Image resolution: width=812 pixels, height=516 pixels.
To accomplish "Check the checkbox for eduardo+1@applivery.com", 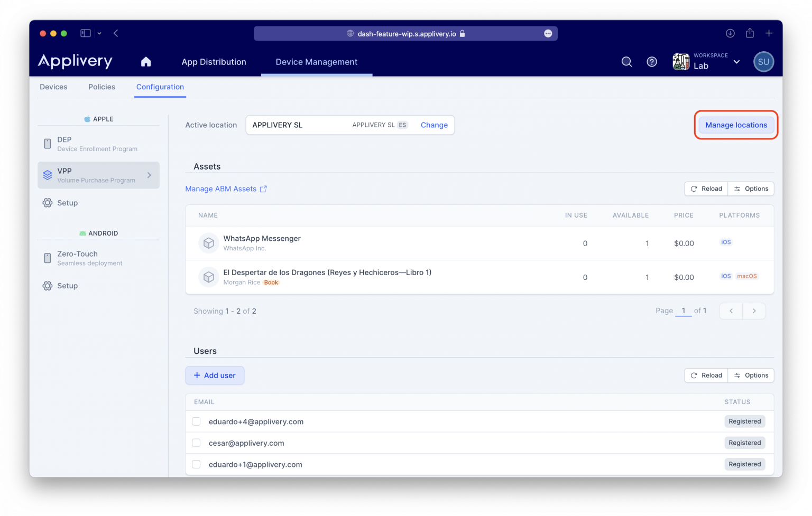I will click(x=196, y=464).
